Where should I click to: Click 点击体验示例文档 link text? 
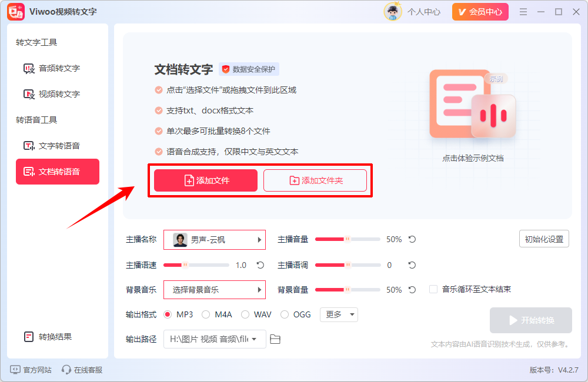coord(473,158)
